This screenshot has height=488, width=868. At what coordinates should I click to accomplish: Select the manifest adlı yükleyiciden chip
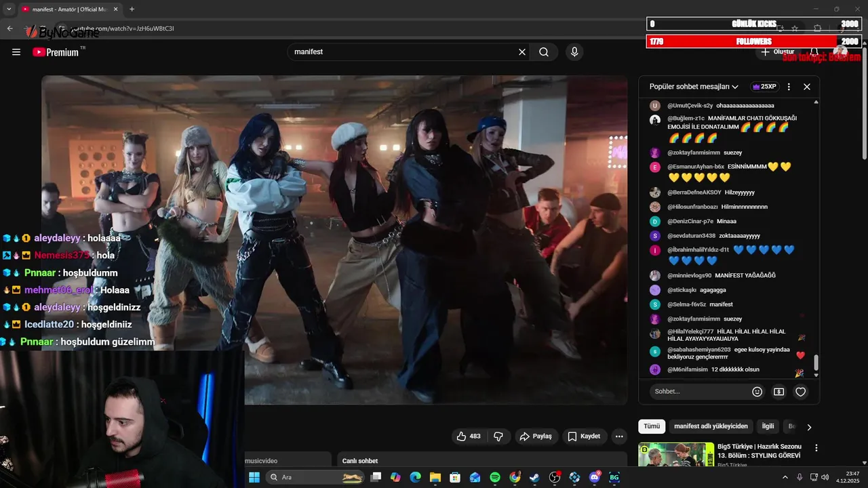point(711,426)
